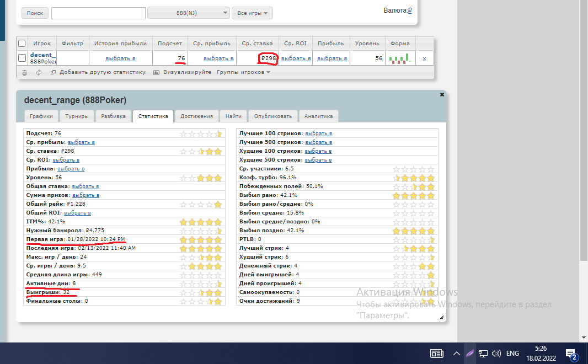Viewport: 588px width, 364px height.
Task: Show hidden tray icons chevron
Action: (x=456, y=353)
